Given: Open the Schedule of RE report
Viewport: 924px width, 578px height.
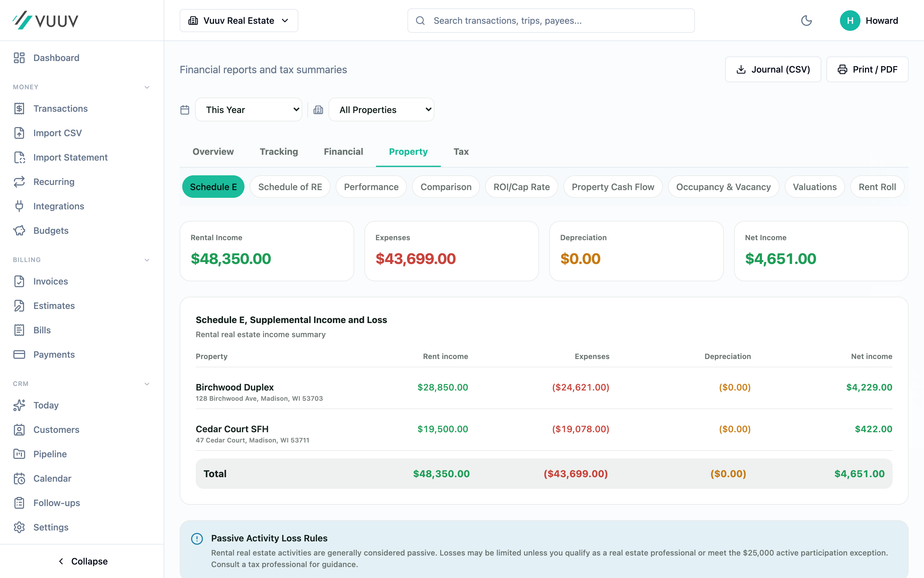Looking at the screenshot, I should tap(290, 187).
